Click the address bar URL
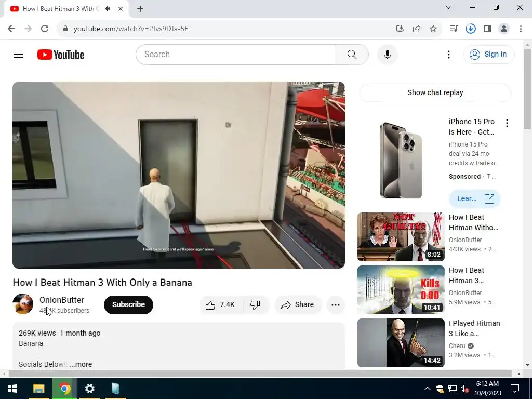The height and width of the screenshot is (399, 532). pyautogui.click(x=131, y=29)
